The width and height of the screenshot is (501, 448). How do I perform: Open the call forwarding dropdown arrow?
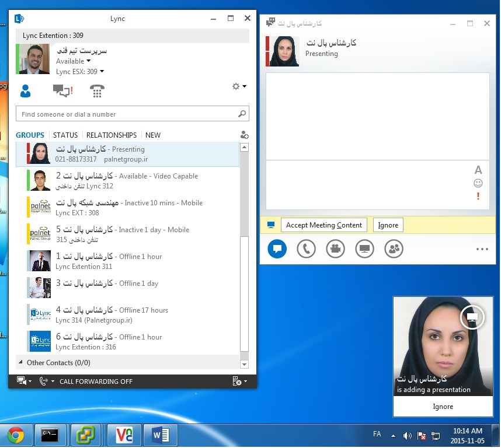53,381
